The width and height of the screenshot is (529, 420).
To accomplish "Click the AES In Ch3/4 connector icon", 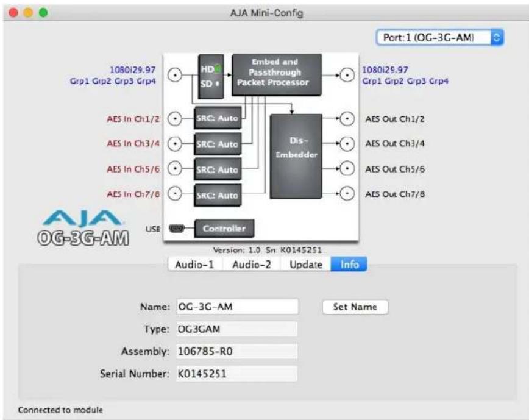I will (x=175, y=144).
